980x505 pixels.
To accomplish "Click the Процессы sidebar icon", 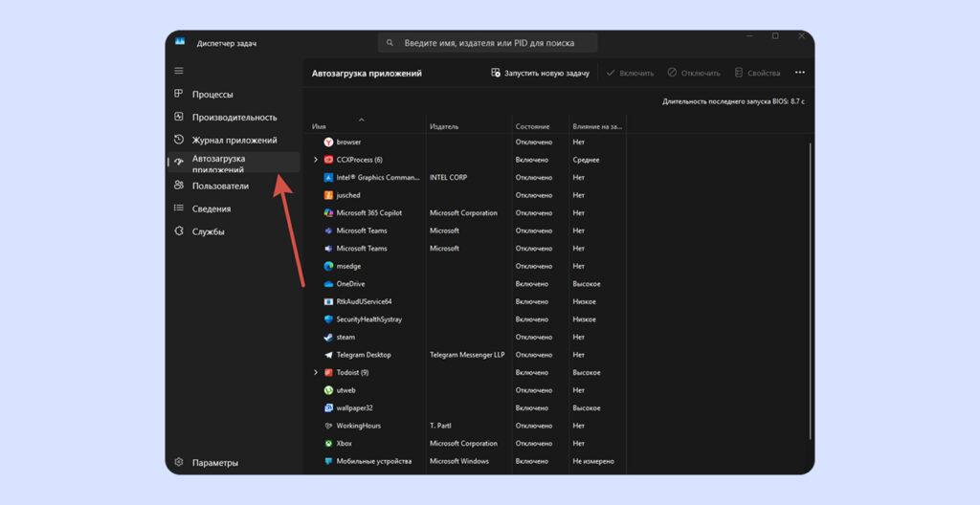I will 179,94.
